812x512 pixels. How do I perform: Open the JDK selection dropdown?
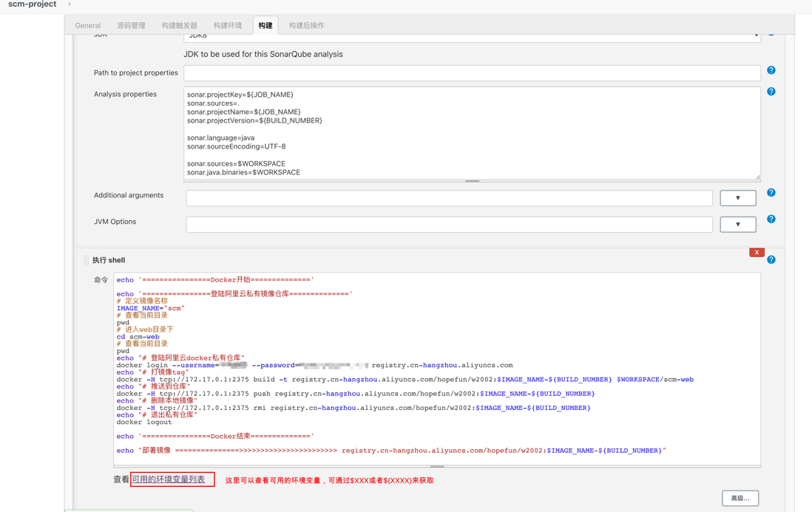[x=472, y=36]
